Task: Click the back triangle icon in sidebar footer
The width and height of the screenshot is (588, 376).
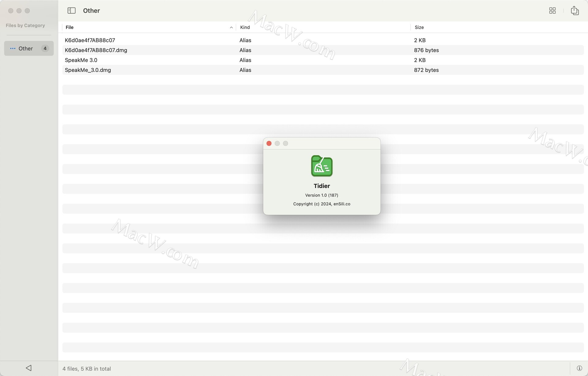Action: (29, 368)
